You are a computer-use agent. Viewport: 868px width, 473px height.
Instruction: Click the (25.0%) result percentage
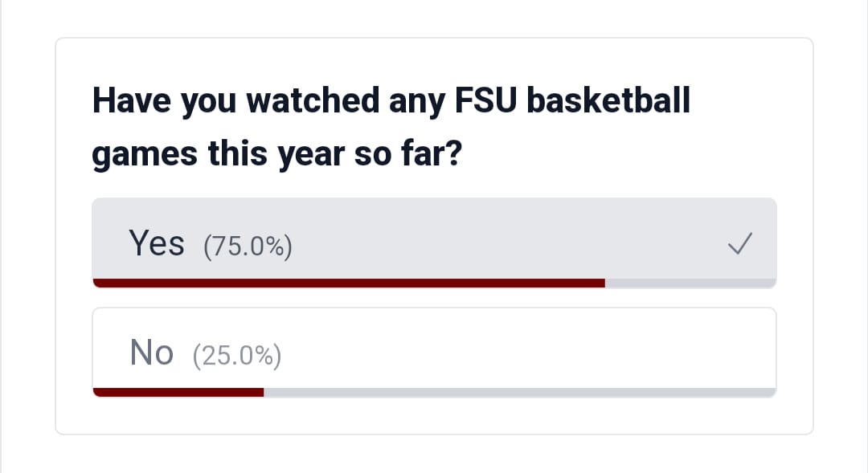[237, 356]
